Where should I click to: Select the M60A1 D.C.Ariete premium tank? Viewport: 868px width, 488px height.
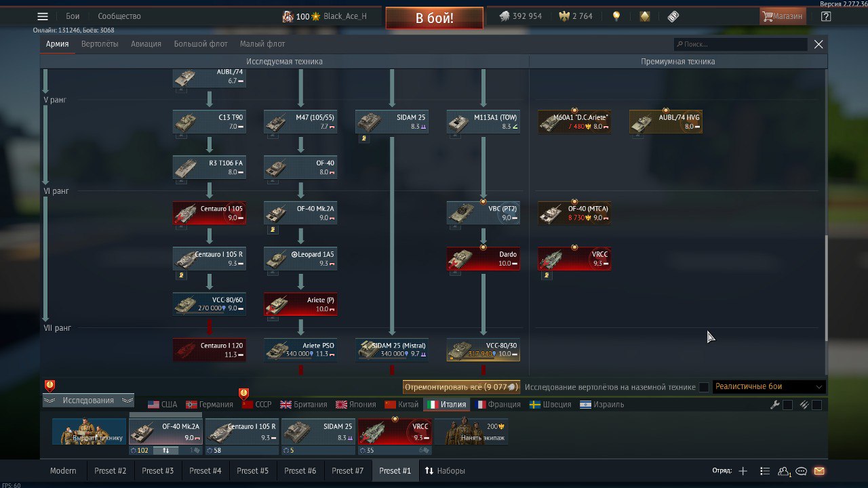(574, 122)
